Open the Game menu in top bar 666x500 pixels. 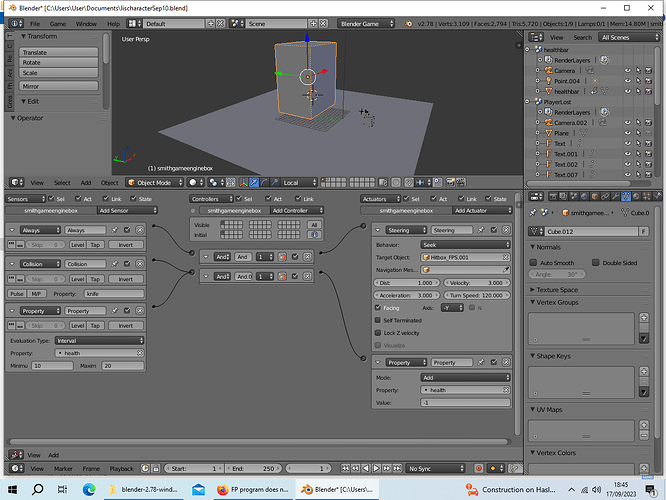pyautogui.click(x=58, y=24)
